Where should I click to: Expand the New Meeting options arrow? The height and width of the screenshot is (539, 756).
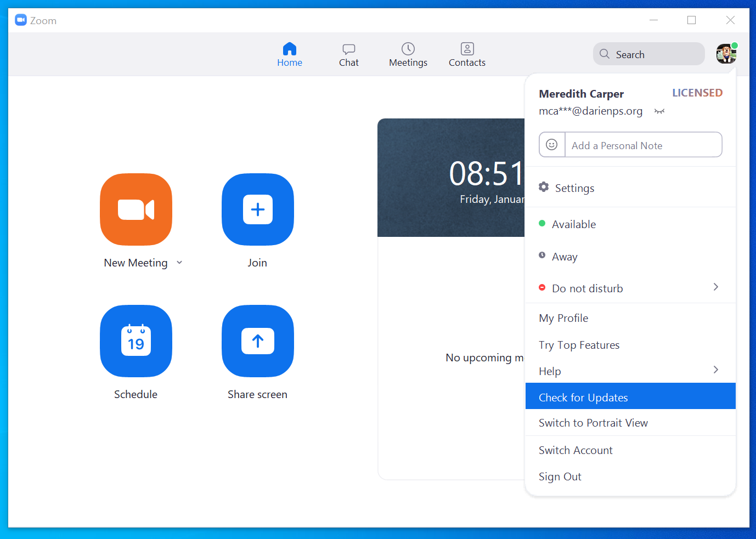[179, 263]
